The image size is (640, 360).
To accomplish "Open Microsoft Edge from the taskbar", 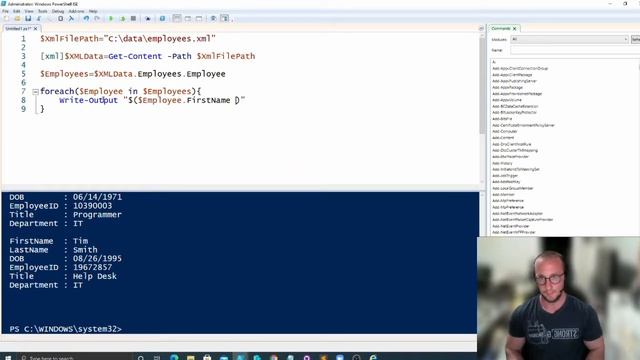I will pos(174,358).
